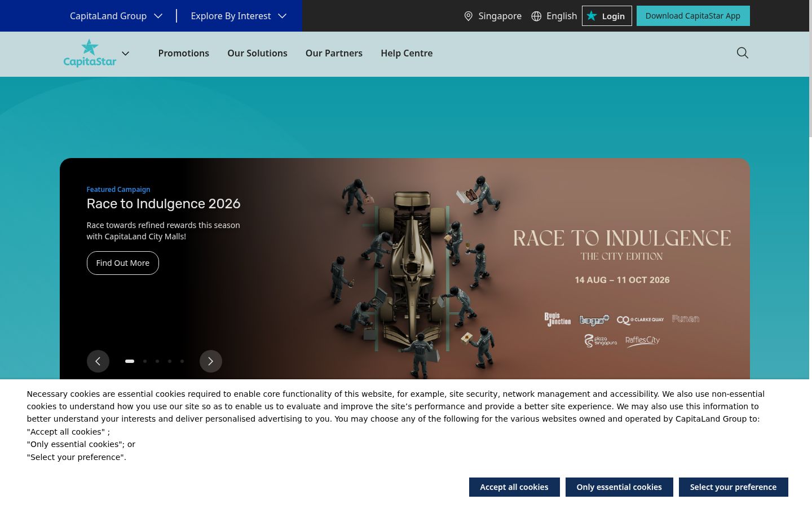This screenshot has height=508, width=812.
Task: Accept all cookies
Action: (x=514, y=487)
